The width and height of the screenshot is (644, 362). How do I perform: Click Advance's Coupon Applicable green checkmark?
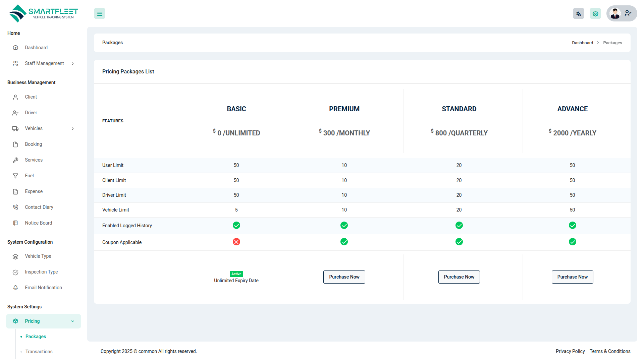click(x=572, y=242)
